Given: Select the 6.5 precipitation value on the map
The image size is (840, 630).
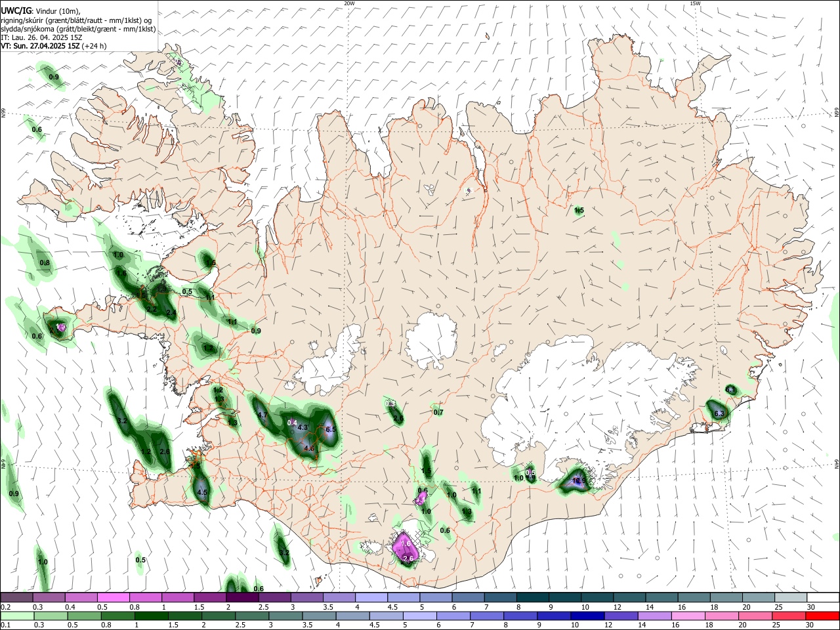Looking at the screenshot, I should pyautogui.click(x=331, y=430).
